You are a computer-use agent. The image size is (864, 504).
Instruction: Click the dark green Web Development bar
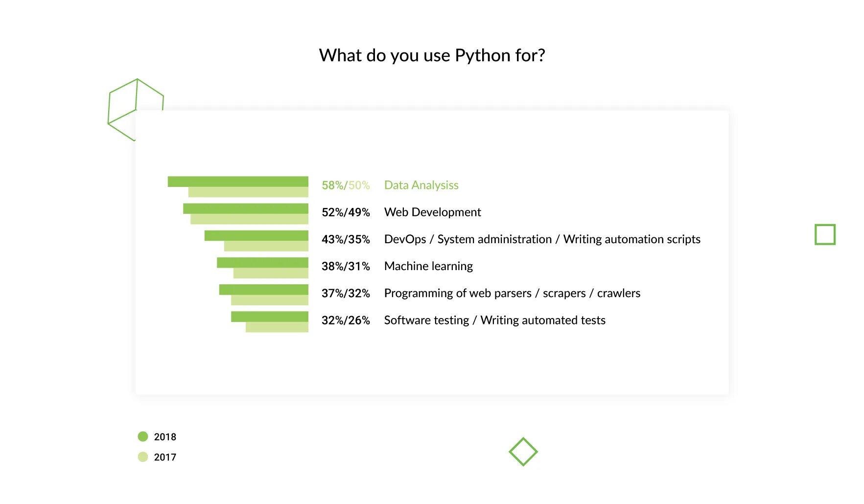click(245, 208)
